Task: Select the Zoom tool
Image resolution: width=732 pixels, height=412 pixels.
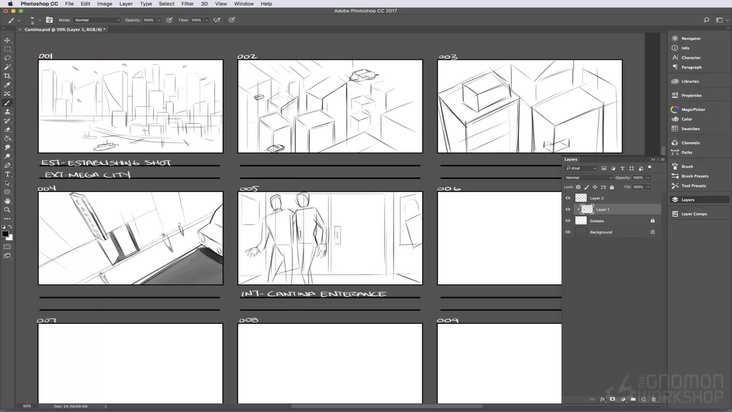Action: pyautogui.click(x=7, y=210)
